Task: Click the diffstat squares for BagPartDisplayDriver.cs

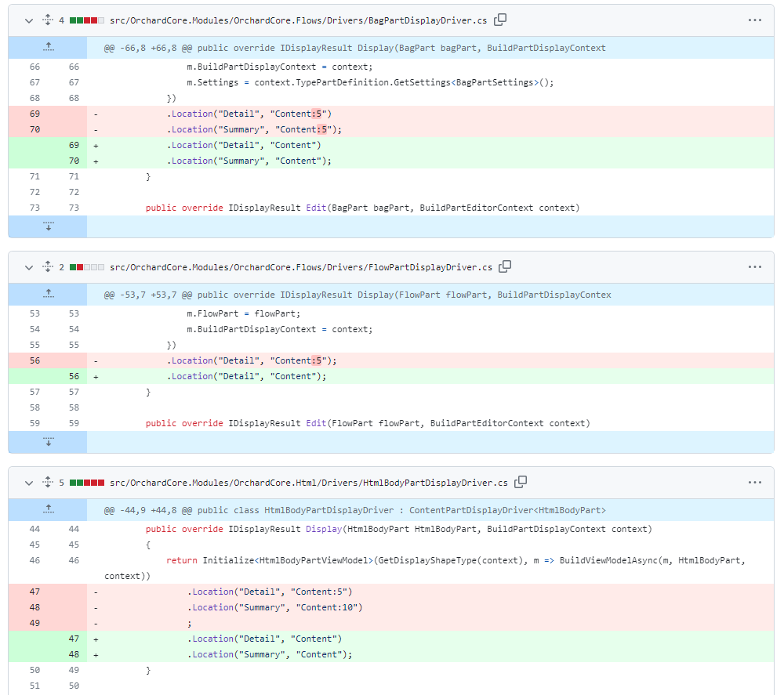Action: tap(87, 20)
